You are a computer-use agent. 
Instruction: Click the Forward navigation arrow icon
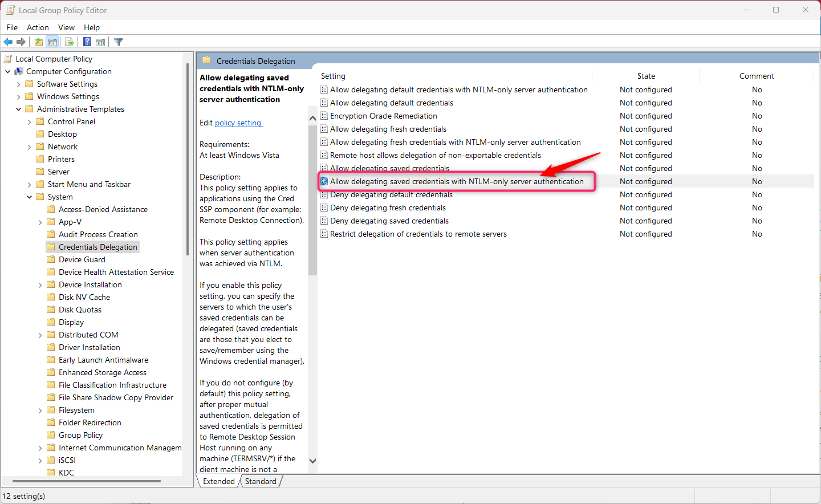pyautogui.click(x=21, y=41)
